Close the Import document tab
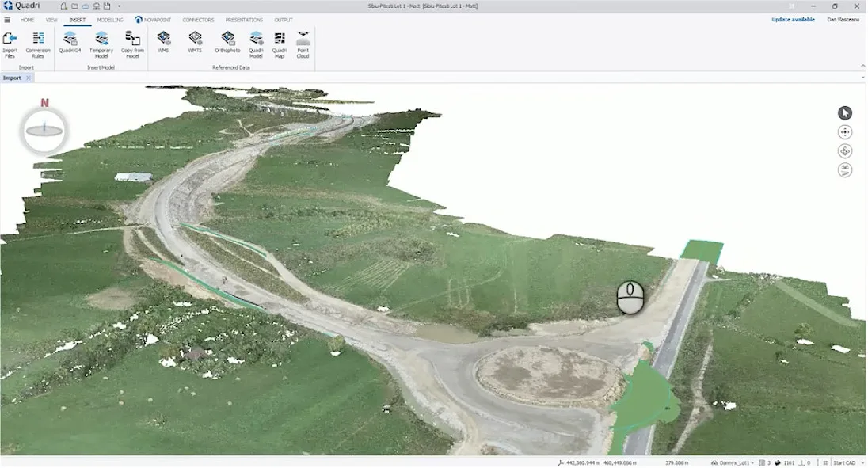 coord(29,78)
